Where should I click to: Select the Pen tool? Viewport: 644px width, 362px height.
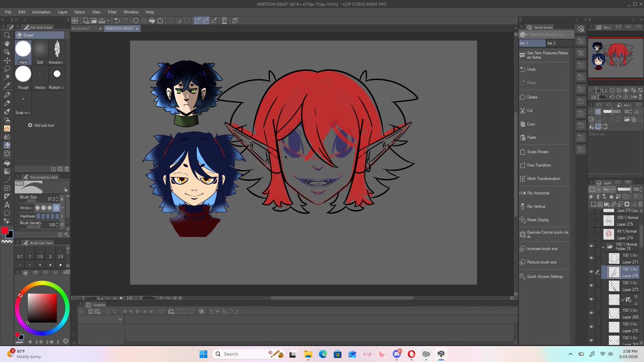[7, 94]
